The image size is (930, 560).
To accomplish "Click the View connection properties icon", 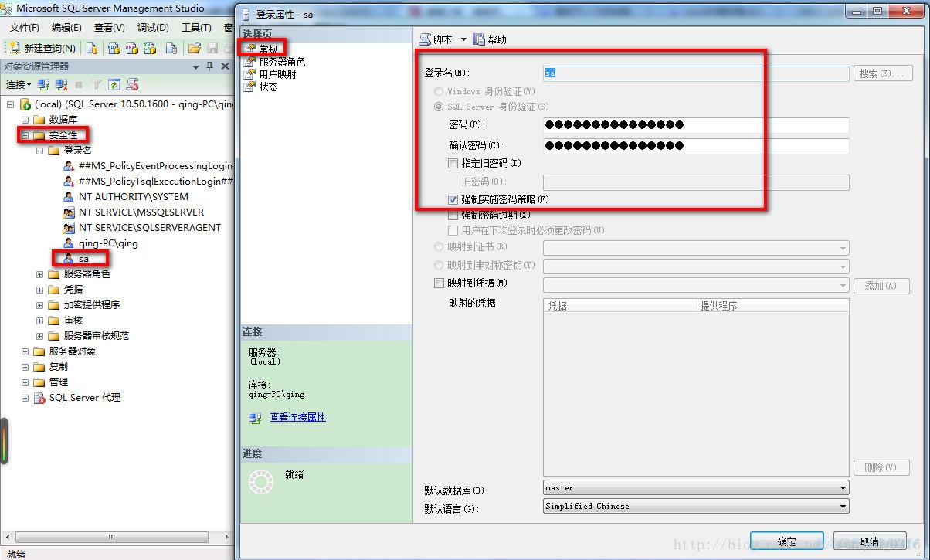I will click(x=256, y=418).
